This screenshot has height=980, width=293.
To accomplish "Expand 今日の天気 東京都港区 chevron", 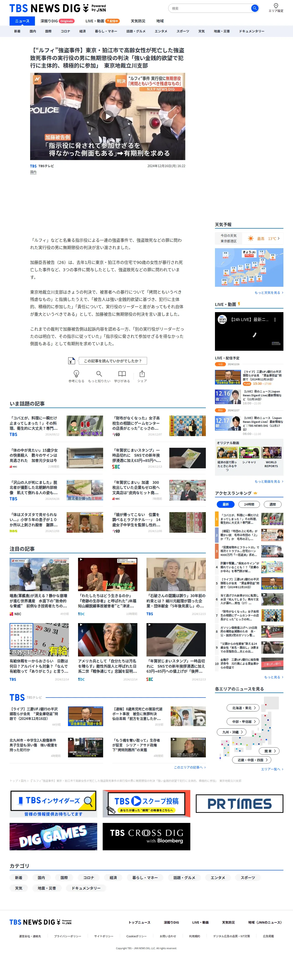I will [x=279, y=239].
